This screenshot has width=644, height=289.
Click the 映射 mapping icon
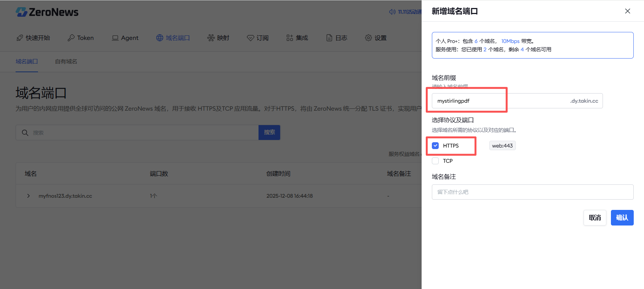211,38
